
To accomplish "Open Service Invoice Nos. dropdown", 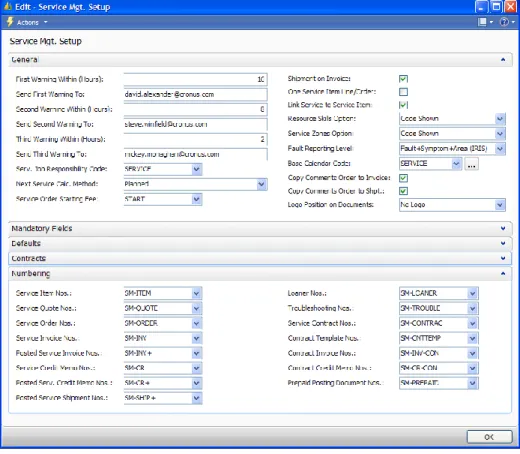I will pos(197,338).
